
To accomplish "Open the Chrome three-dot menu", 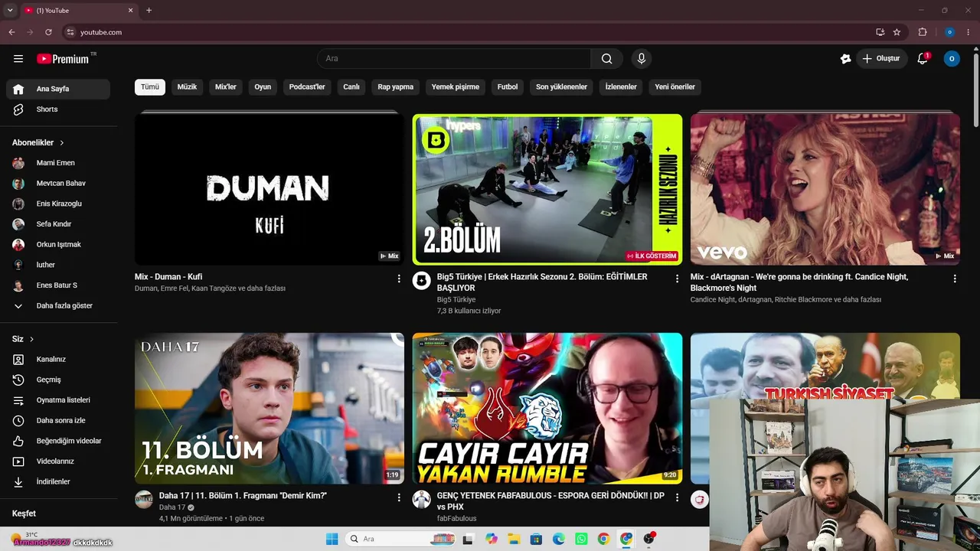I will pyautogui.click(x=969, y=32).
